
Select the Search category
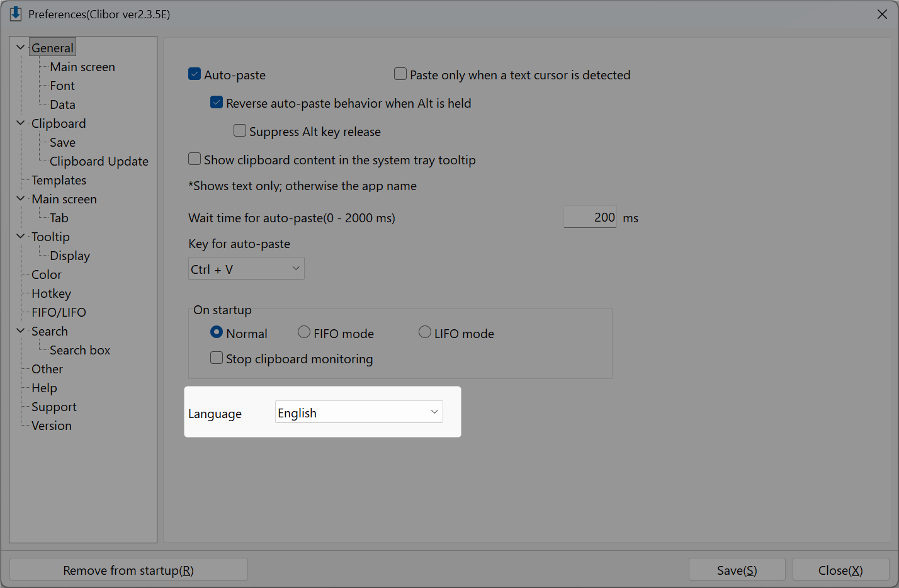(50, 331)
